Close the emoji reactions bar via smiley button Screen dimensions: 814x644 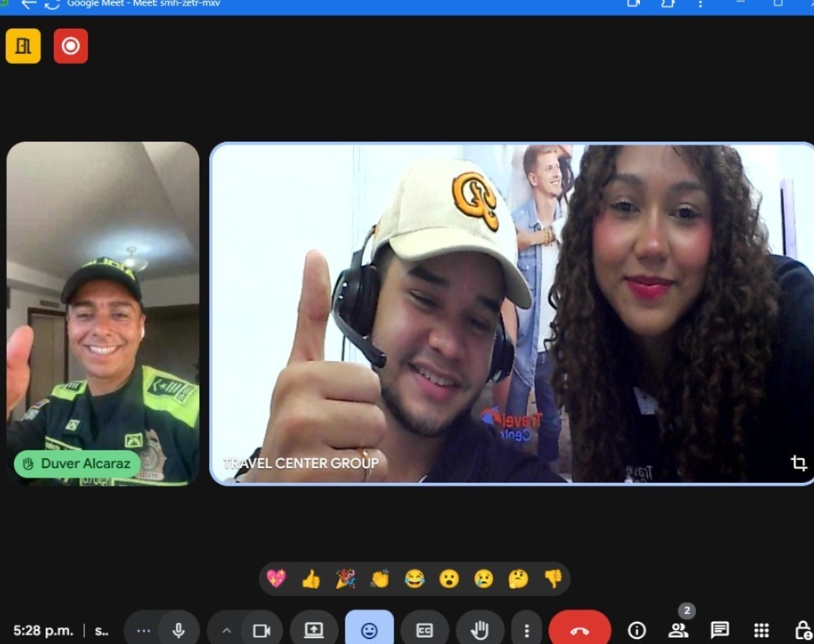369,630
